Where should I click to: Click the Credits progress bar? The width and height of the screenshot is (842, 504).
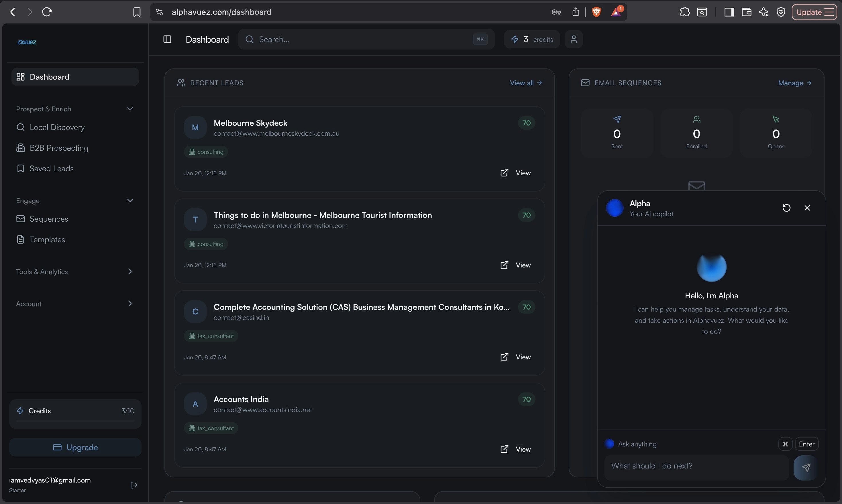tap(75, 421)
